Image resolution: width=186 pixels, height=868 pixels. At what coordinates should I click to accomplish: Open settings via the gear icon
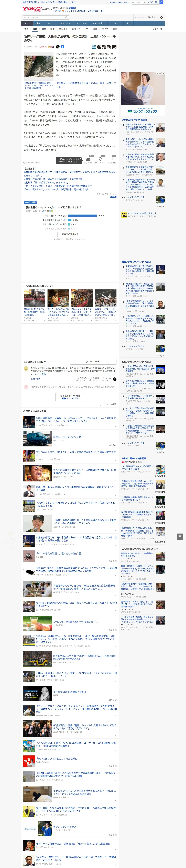pos(161,18)
